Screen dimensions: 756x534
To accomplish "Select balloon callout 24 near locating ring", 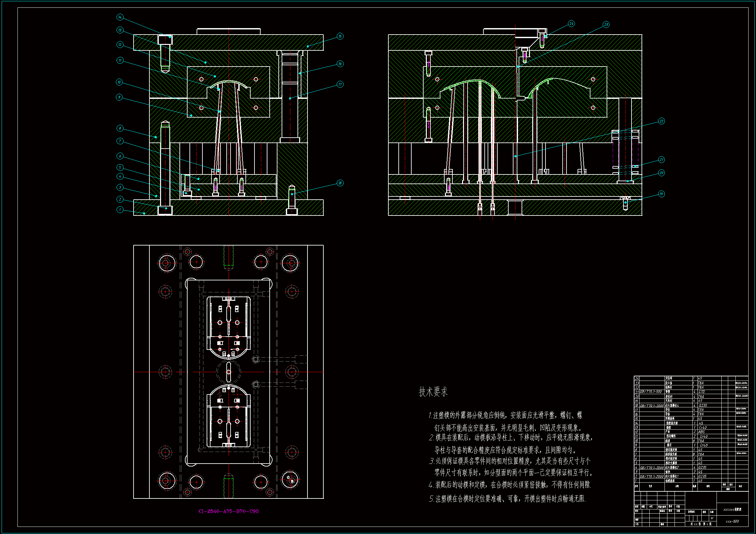I will [x=571, y=24].
